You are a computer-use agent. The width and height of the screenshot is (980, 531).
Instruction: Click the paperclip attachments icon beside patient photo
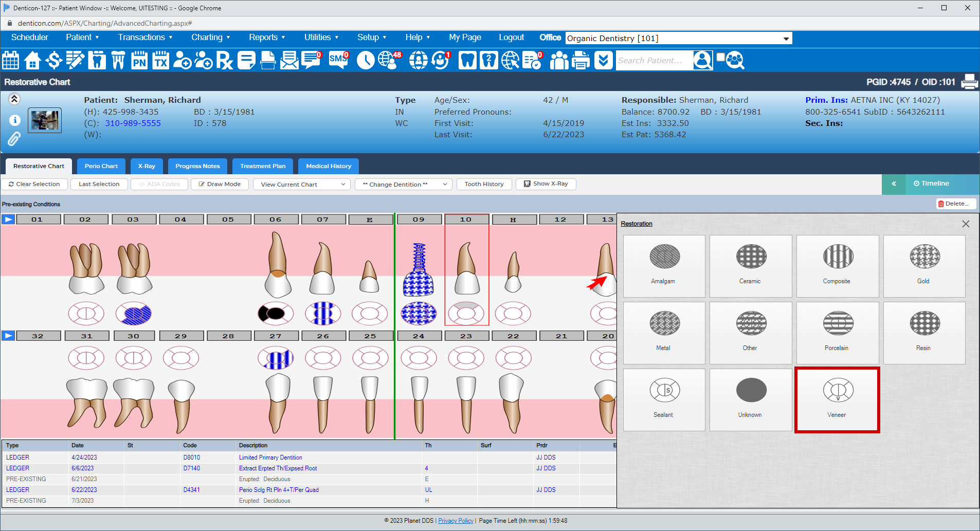tap(14, 139)
